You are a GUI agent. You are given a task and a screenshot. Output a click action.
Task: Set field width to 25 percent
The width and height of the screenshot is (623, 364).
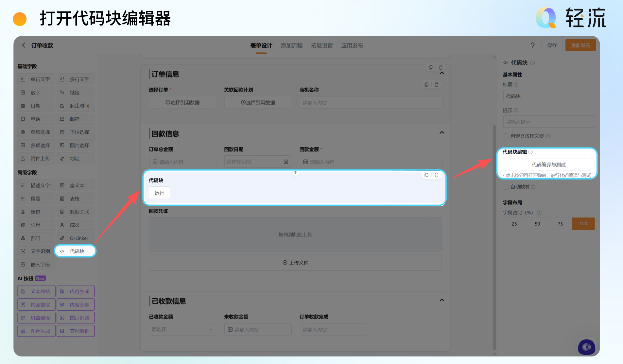514,224
